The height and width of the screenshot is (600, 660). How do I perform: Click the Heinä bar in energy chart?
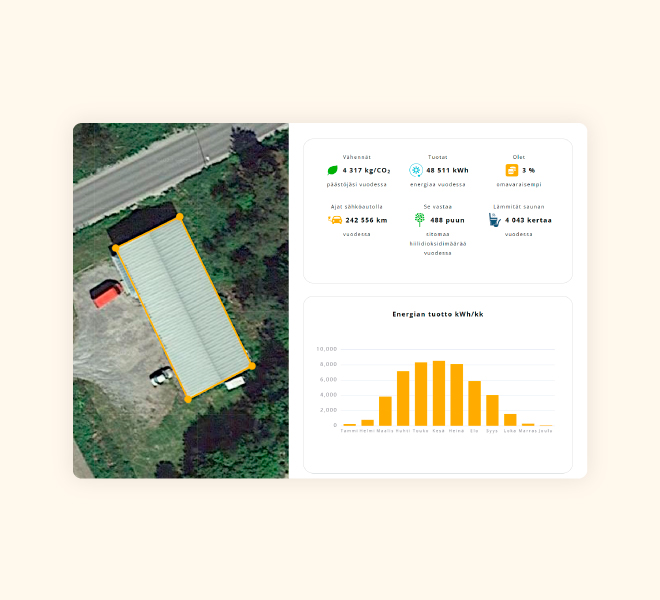click(457, 396)
